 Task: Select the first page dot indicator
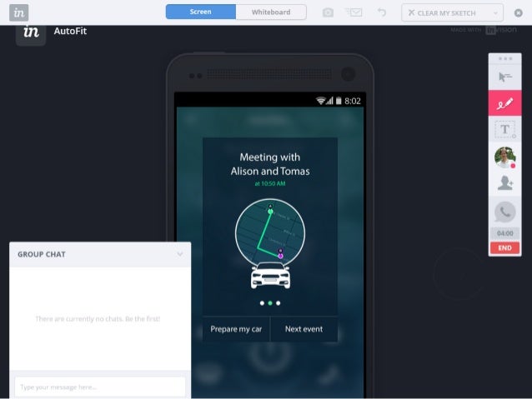262,303
